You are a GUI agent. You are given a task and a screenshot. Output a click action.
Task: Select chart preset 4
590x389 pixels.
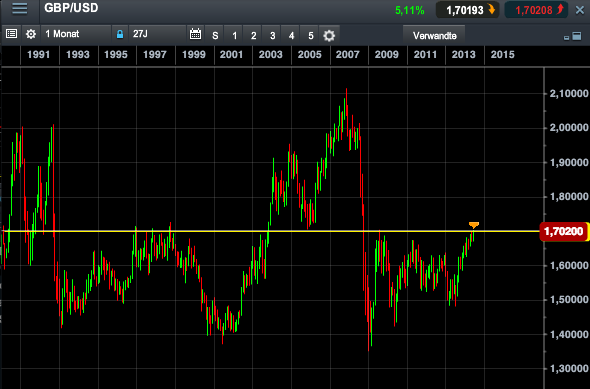[x=291, y=35]
